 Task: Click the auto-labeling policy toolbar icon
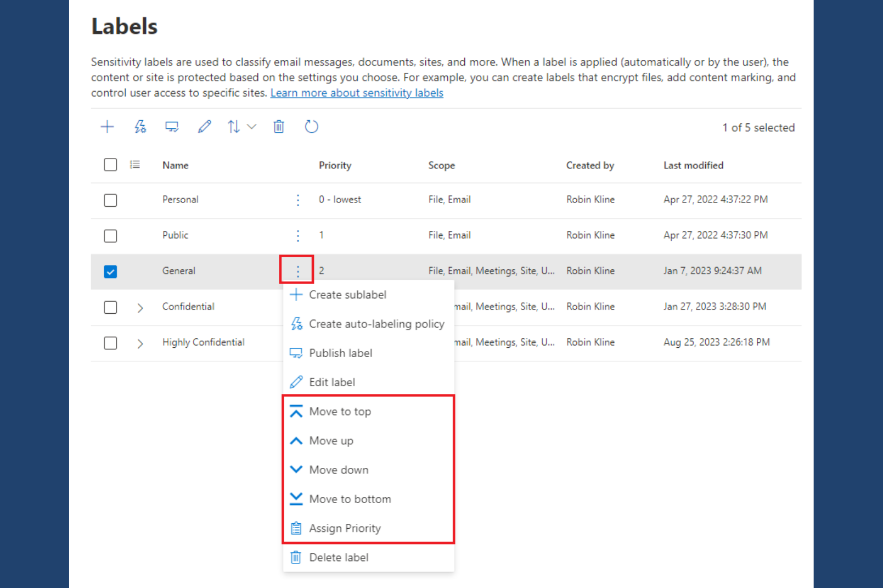(140, 127)
